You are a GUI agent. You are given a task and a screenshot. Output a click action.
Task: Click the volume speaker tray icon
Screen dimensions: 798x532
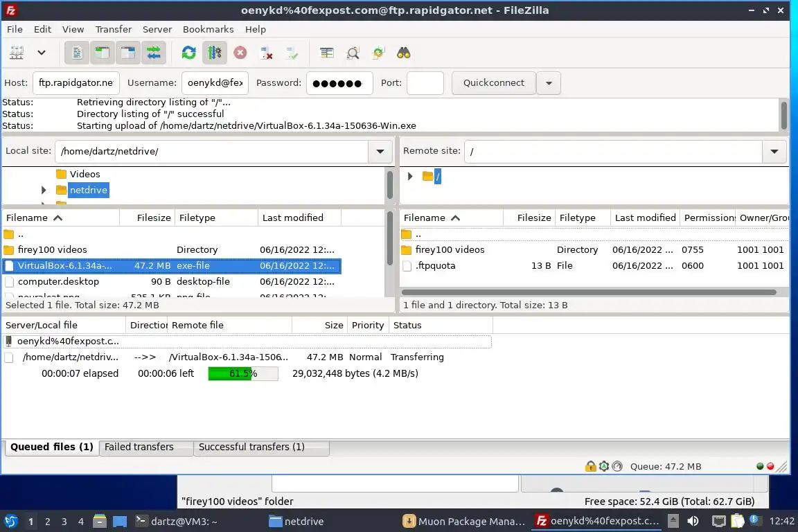(x=693, y=522)
